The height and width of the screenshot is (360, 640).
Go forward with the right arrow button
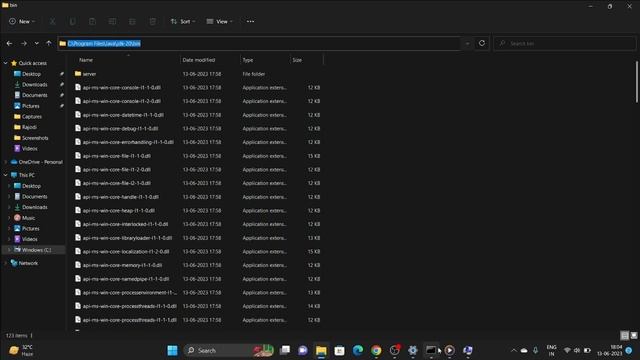click(24, 43)
